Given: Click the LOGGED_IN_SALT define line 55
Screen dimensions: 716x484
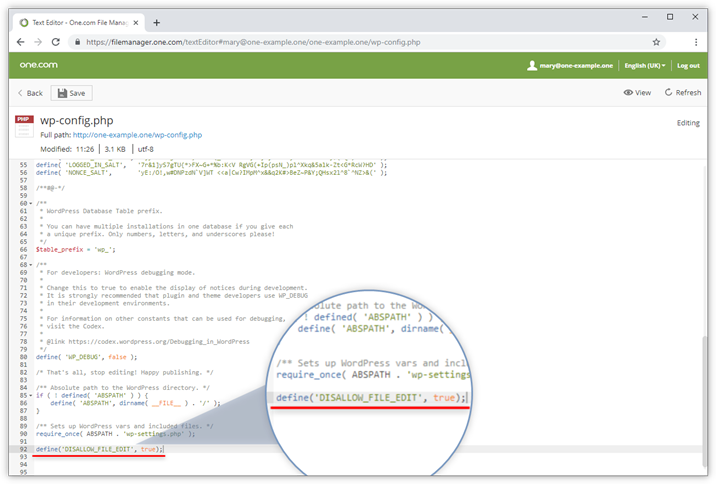Looking at the screenshot, I should point(211,165).
